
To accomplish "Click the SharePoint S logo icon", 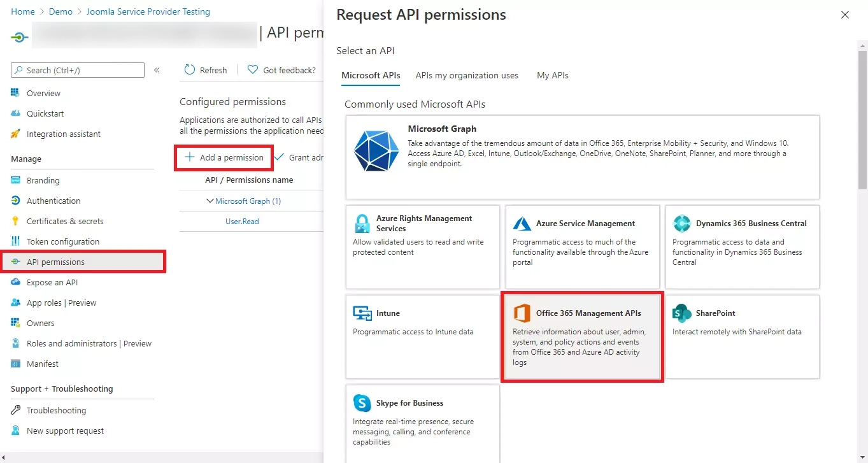I will (x=682, y=313).
